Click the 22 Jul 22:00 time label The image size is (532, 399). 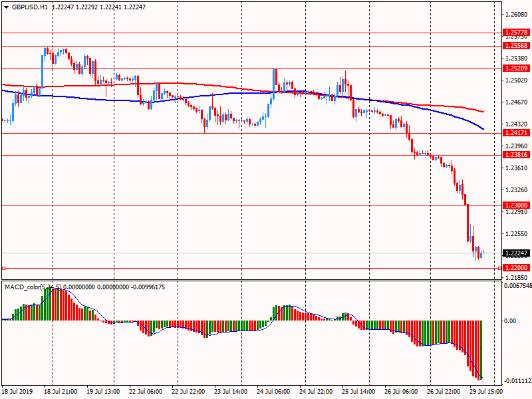(188, 392)
